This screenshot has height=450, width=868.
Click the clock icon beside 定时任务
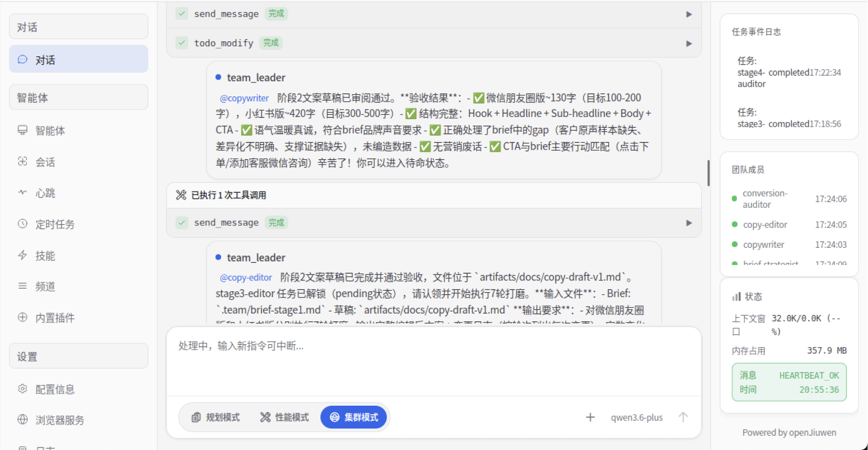[x=23, y=224]
